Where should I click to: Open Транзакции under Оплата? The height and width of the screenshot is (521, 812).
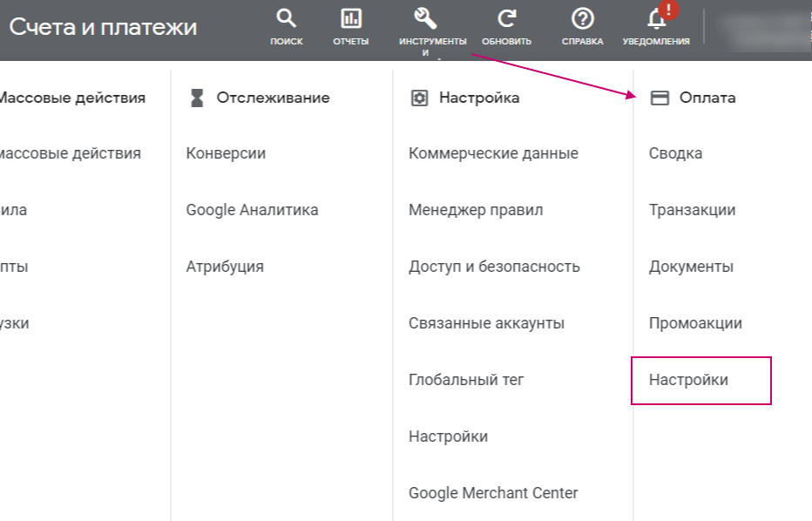[x=692, y=210]
